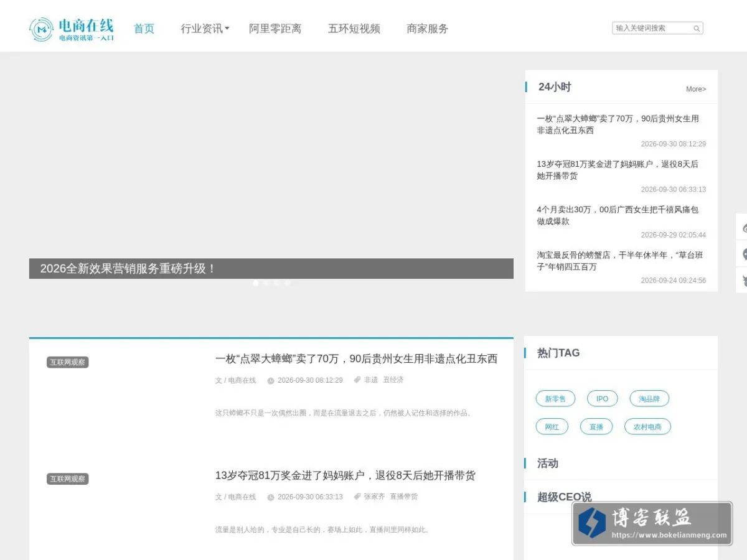Open the 商家服务 nav item
This screenshot has width=747, height=560.
(x=428, y=29)
